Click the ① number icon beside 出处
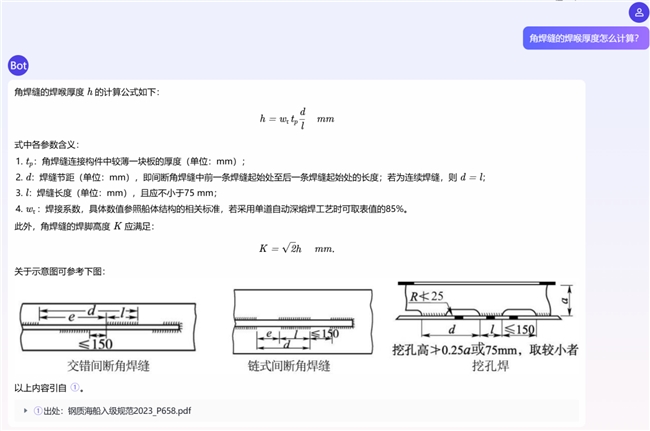This screenshot has width=650, height=431. pyautogui.click(x=37, y=411)
